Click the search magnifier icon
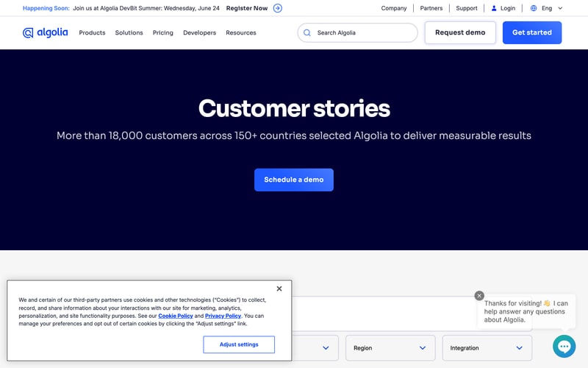This screenshot has width=588, height=368. pyautogui.click(x=306, y=32)
